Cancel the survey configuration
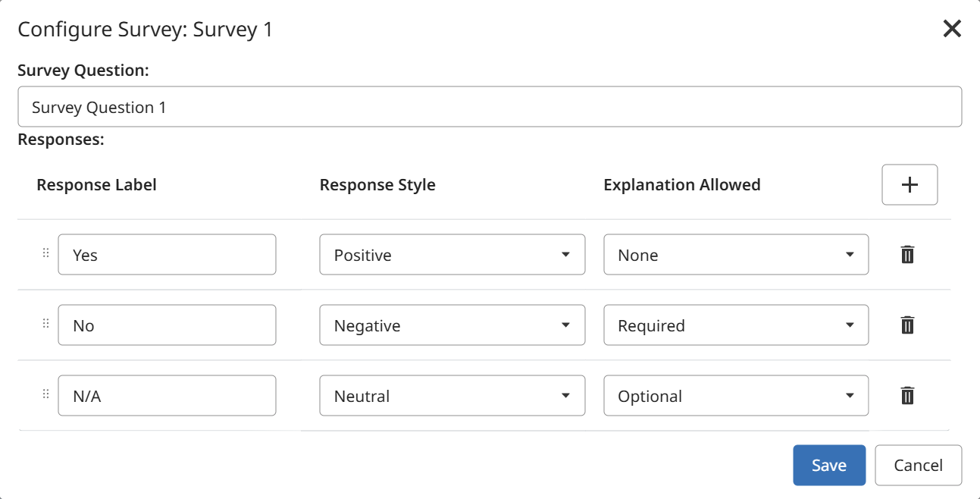This screenshot has width=980, height=499. 918,465
